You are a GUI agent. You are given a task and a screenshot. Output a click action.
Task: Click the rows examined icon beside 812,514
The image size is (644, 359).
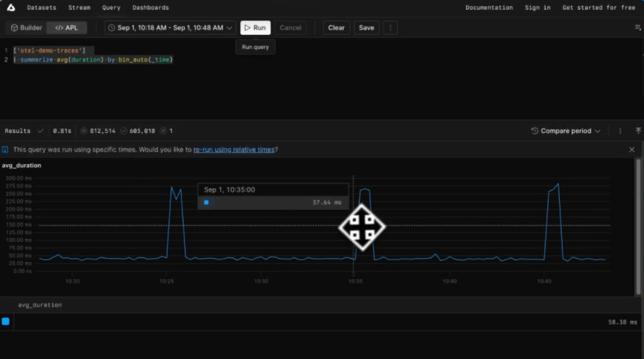pos(84,131)
